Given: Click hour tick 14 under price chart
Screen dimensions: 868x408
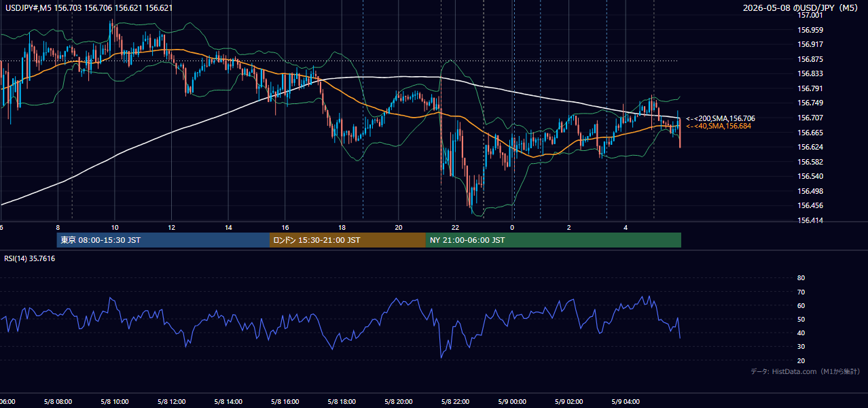Looking at the screenshot, I should [x=228, y=228].
